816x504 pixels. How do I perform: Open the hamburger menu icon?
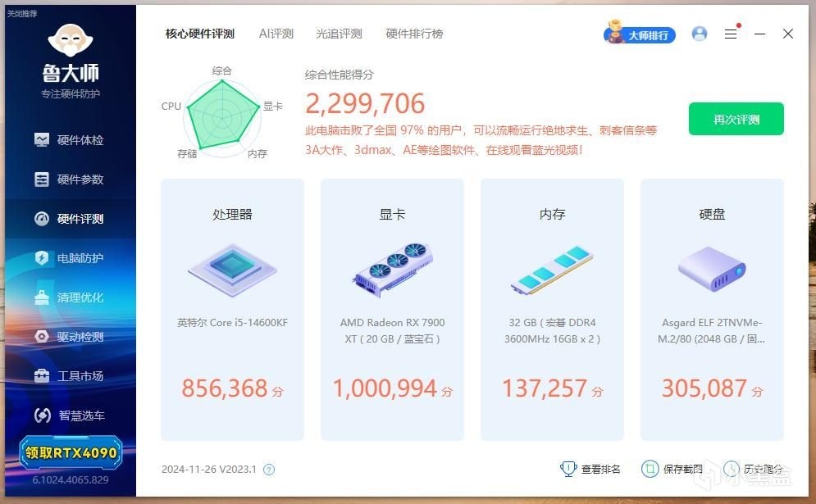[731, 34]
